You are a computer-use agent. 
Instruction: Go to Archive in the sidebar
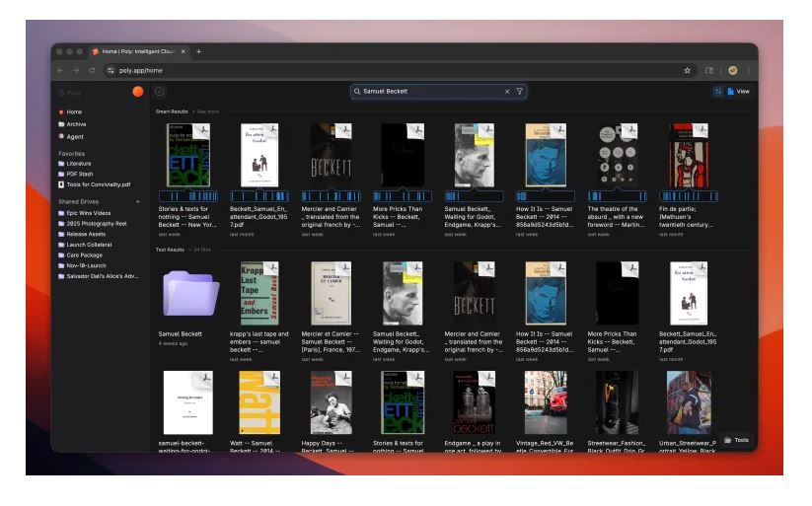pos(72,124)
